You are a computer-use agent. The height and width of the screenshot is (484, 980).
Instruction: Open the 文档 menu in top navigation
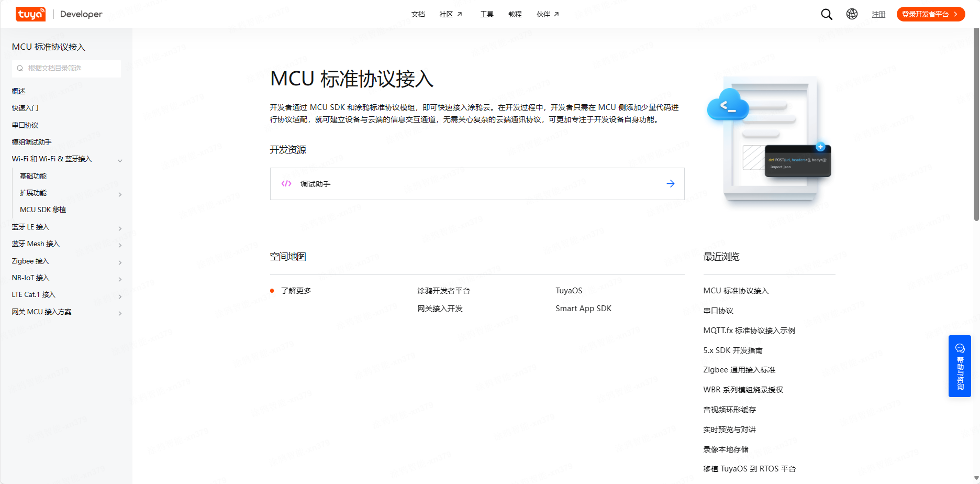[418, 14]
